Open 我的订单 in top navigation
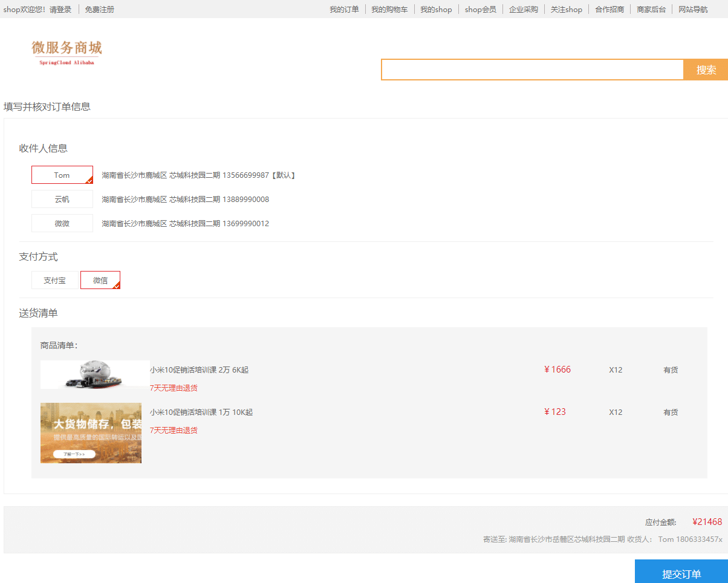This screenshot has height=583, width=728. coord(344,10)
